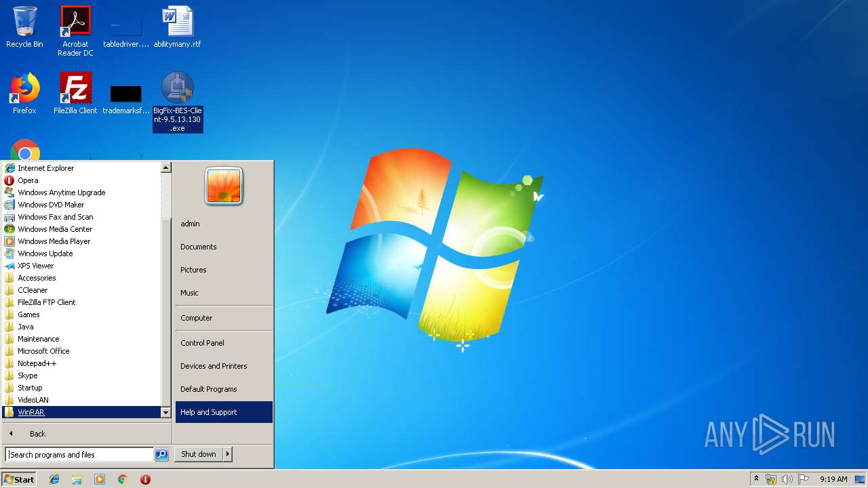Click the Chrome taskbar icon
The width and height of the screenshot is (868, 488).
pyautogui.click(x=123, y=479)
